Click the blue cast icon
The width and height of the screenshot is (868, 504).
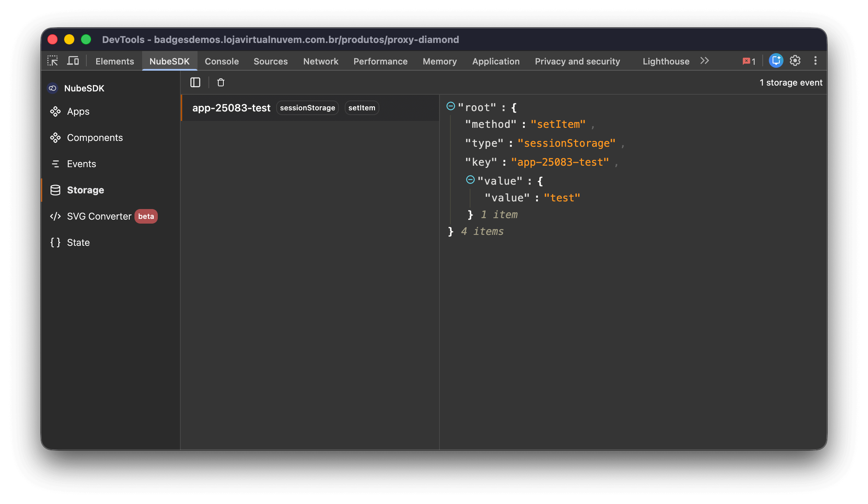click(x=776, y=60)
